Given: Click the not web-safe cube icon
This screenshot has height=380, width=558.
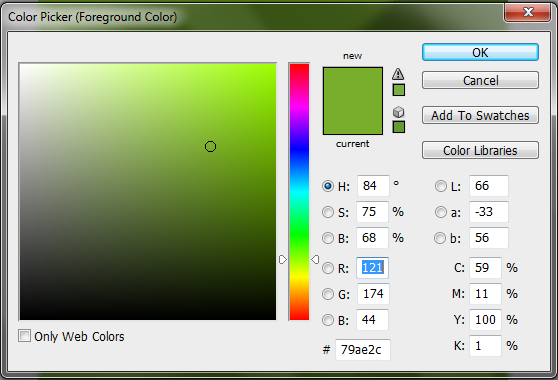Looking at the screenshot, I should [x=399, y=112].
